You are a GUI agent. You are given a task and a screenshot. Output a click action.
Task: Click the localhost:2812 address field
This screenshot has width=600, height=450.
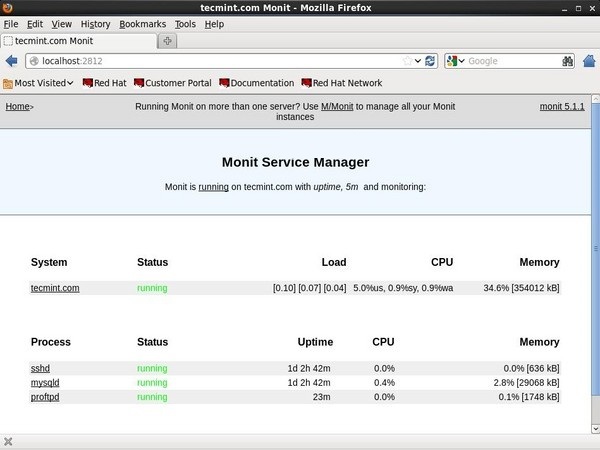tap(214, 61)
